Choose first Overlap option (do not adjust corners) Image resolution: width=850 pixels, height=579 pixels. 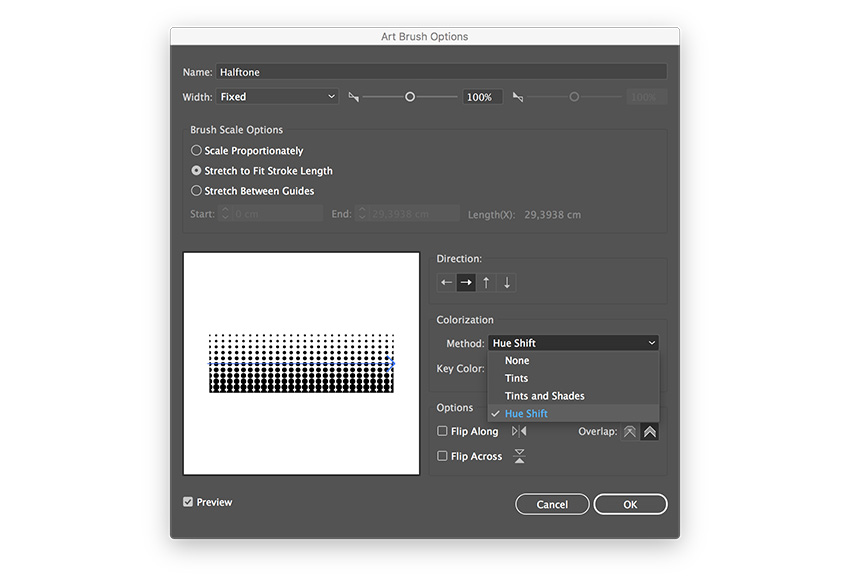629,432
